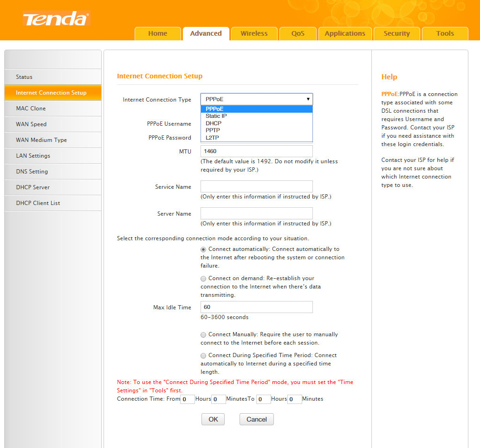Select Internet Connection Setup sidebar item
480x448 pixels.
coord(53,93)
